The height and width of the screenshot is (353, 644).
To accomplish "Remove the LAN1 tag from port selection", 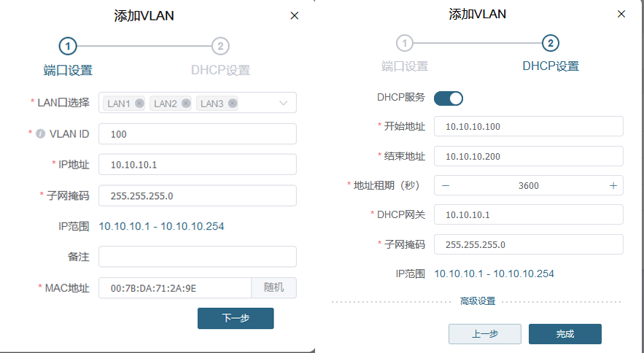I will click(139, 104).
